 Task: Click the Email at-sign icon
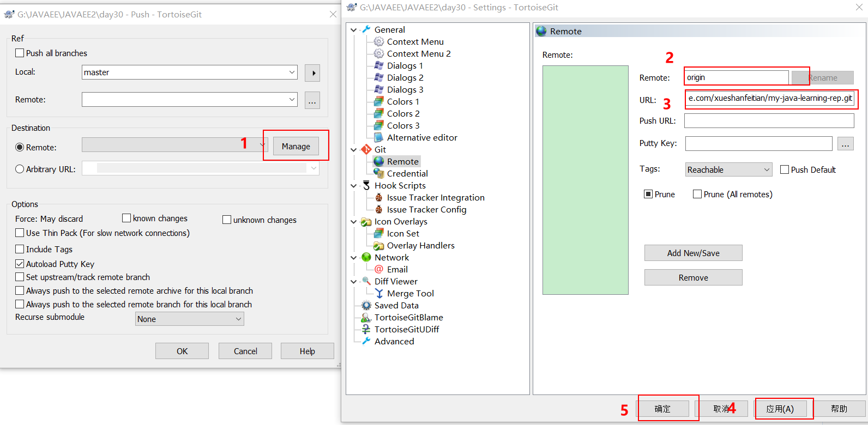click(x=379, y=269)
